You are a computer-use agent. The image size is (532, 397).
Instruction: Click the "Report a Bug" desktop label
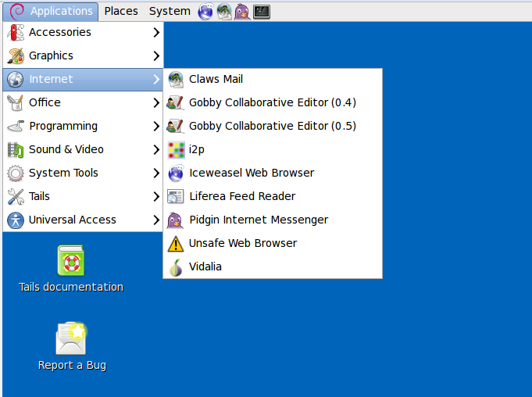click(x=73, y=366)
